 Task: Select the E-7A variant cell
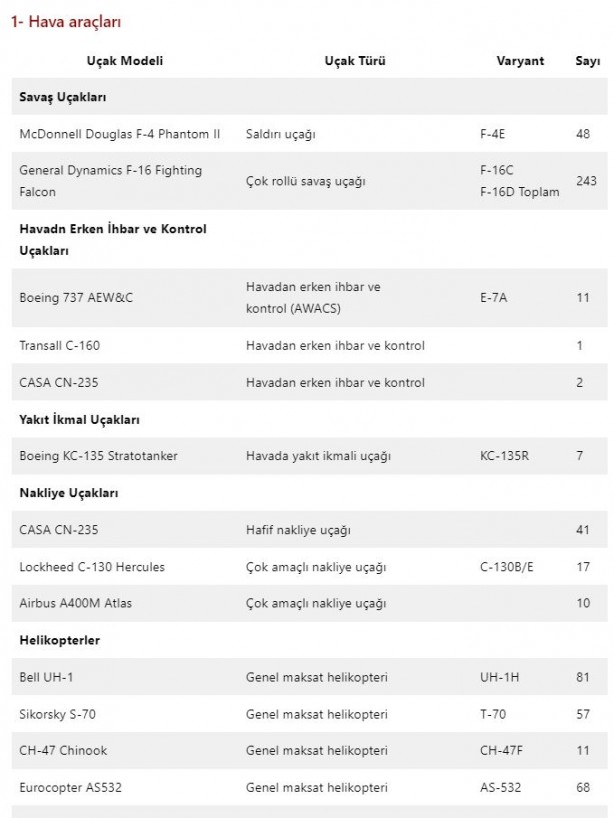(494, 297)
